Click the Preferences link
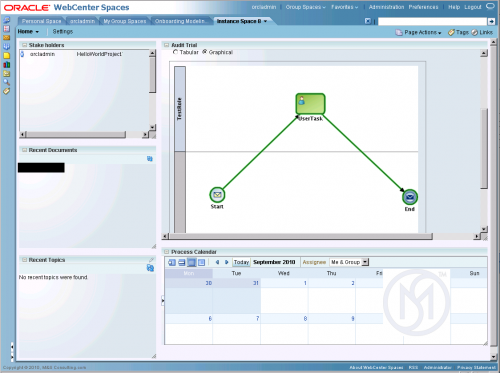The width and height of the screenshot is (500, 373). tap(423, 7)
